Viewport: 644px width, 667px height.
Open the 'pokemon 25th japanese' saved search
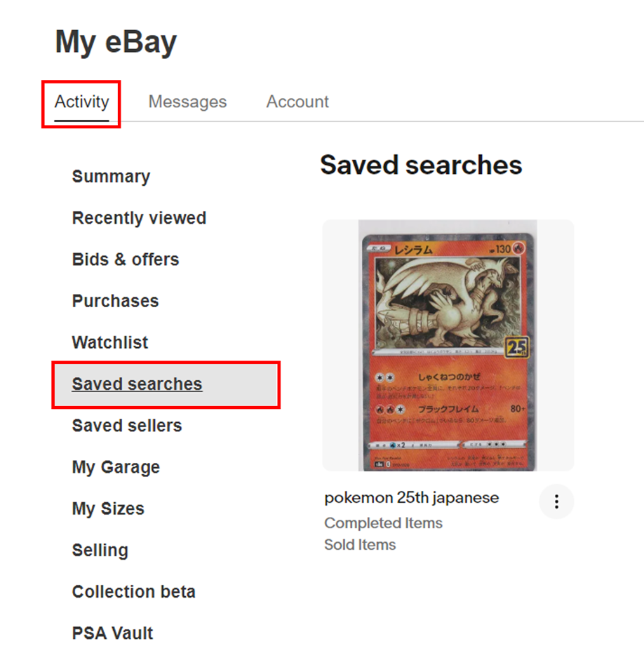point(412,498)
